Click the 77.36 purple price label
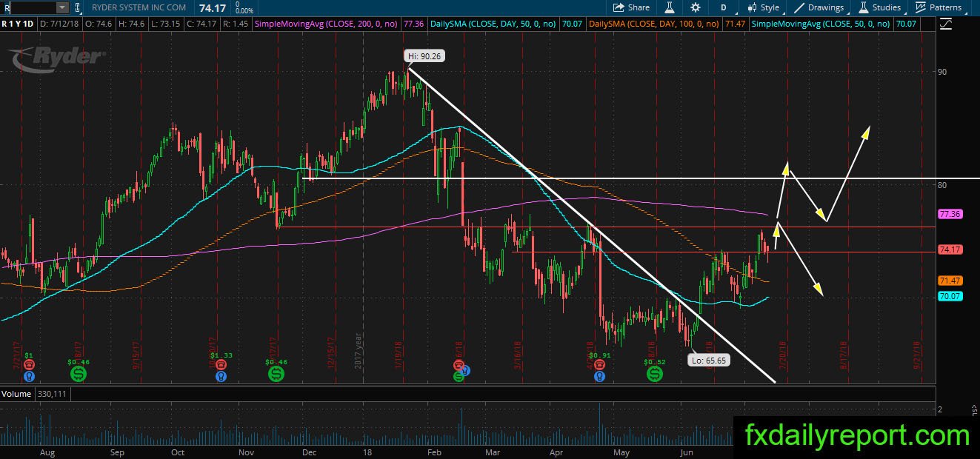The height and width of the screenshot is (459, 980). 950,214
